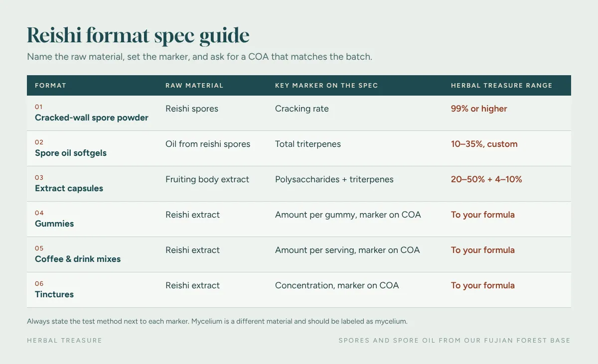Click the HERBAL TREASURE RANGE header
598x364 pixels.
point(501,86)
